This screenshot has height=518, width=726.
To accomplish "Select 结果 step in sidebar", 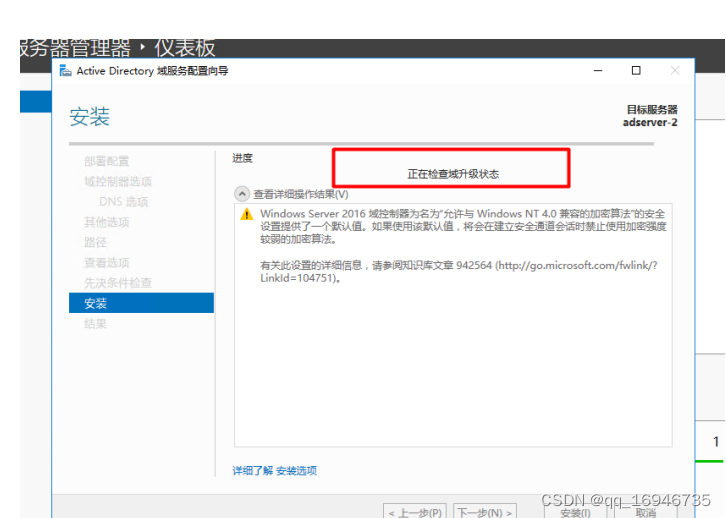I will coord(95,324).
